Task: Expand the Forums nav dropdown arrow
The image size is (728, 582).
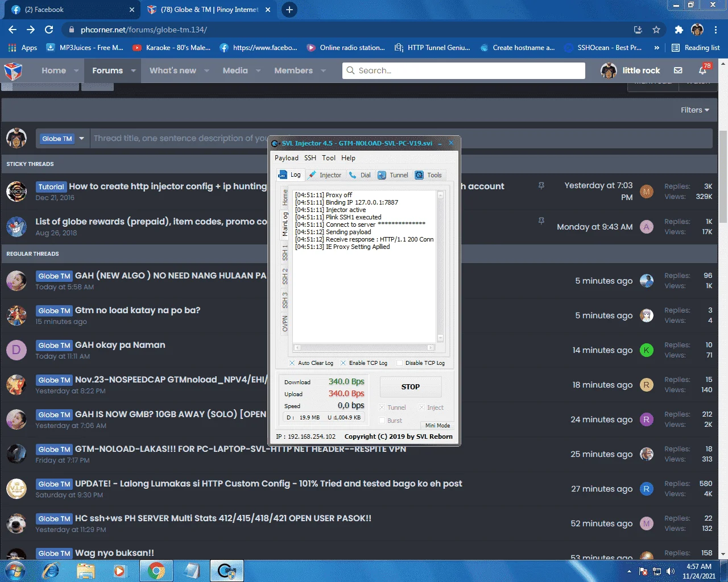Action: pos(133,70)
